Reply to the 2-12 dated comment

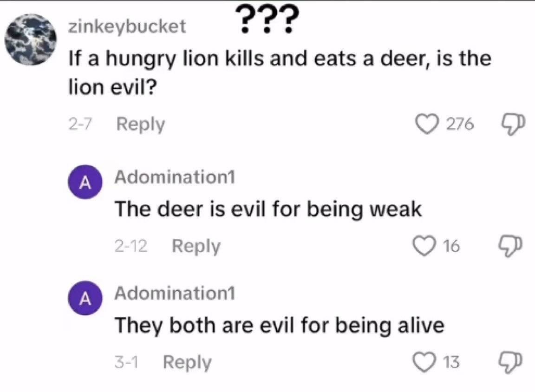point(196,246)
